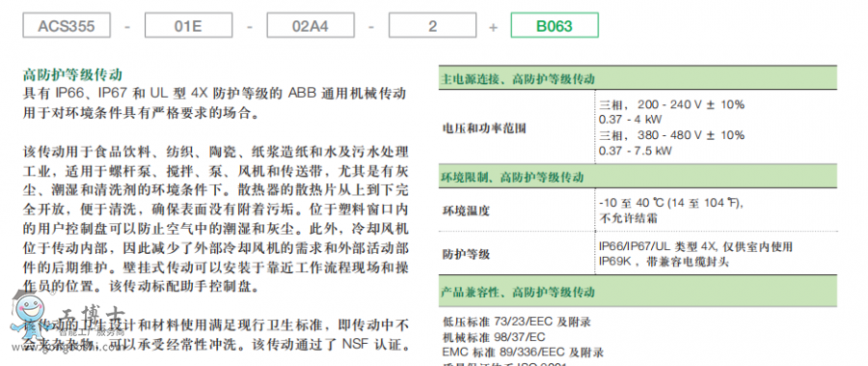This screenshot has height=366, width=868.
Task: Click the 环境限制、高防护等级传动 table header
Action: click(x=637, y=178)
